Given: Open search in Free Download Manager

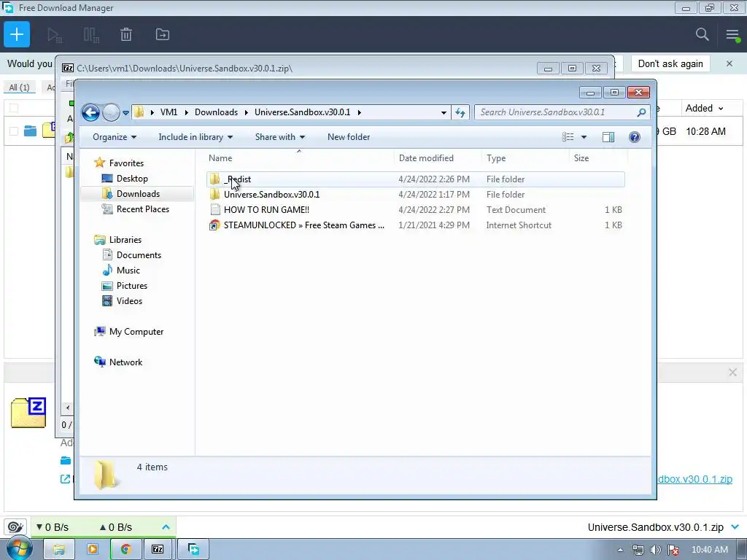Looking at the screenshot, I should (702, 34).
